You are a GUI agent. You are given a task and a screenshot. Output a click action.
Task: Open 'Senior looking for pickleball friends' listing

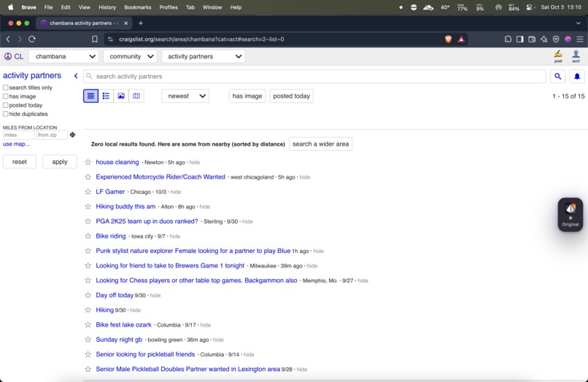(x=145, y=354)
